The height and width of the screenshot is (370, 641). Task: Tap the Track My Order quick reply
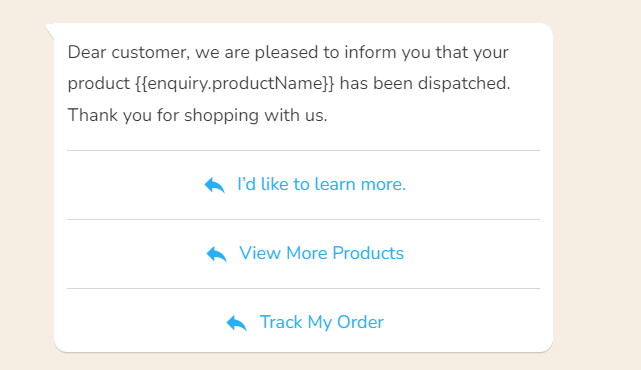[303, 322]
